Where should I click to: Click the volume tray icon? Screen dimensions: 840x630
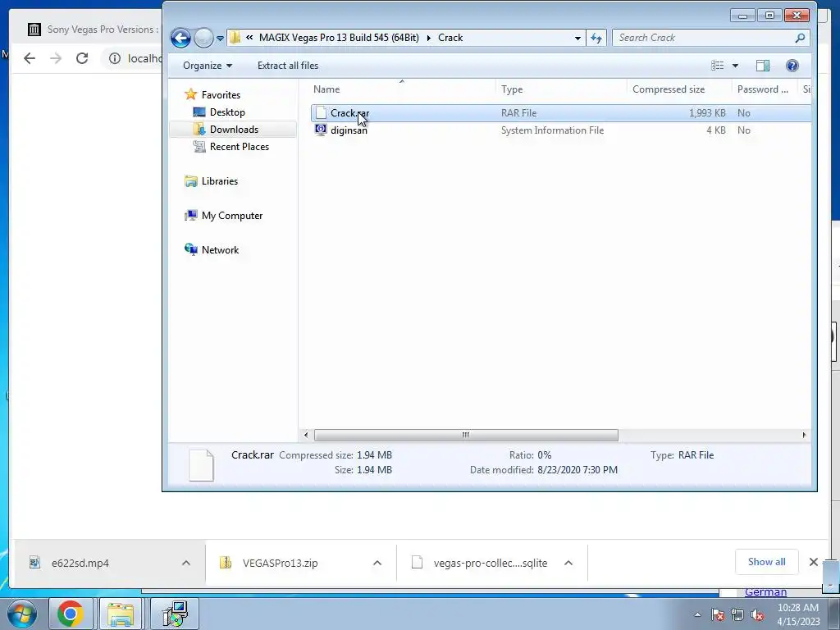coord(757,615)
